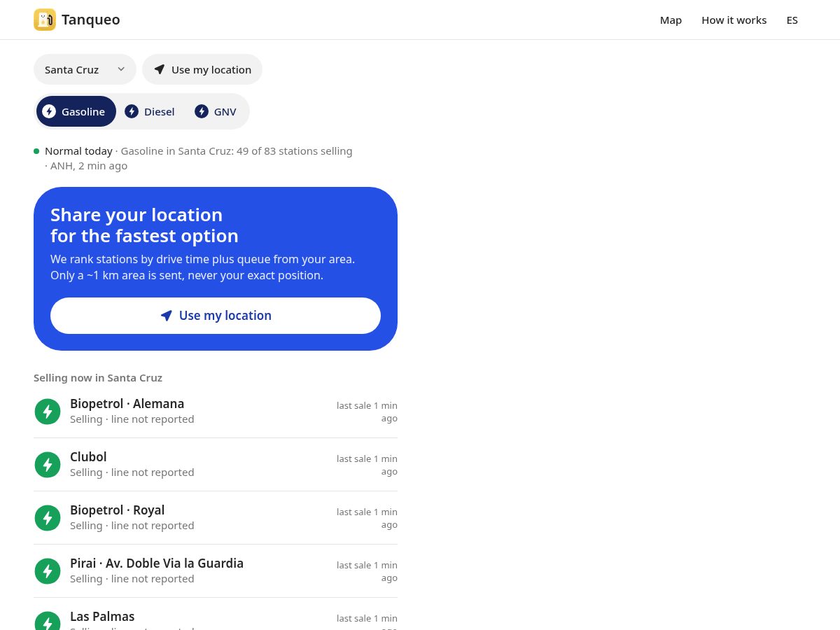The width and height of the screenshot is (840, 630).
Task: Switch language to ES
Action: (792, 20)
